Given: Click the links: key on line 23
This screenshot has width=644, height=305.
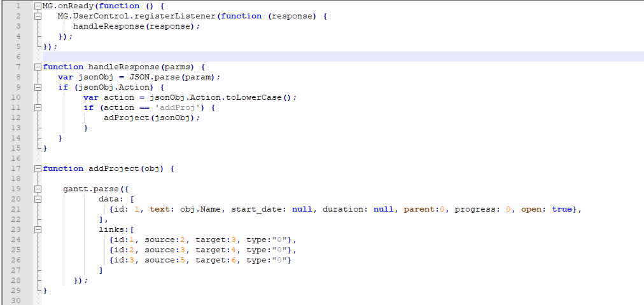Looking at the screenshot, I should [x=114, y=229].
